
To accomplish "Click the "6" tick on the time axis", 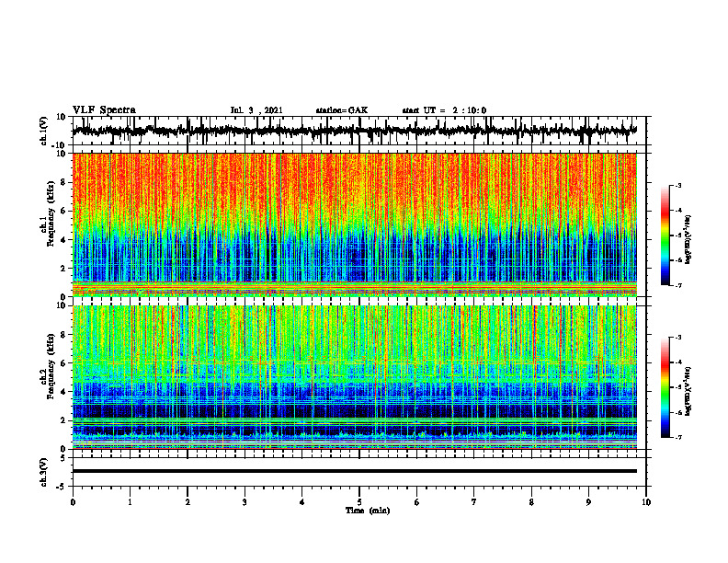I will [x=417, y=502].
